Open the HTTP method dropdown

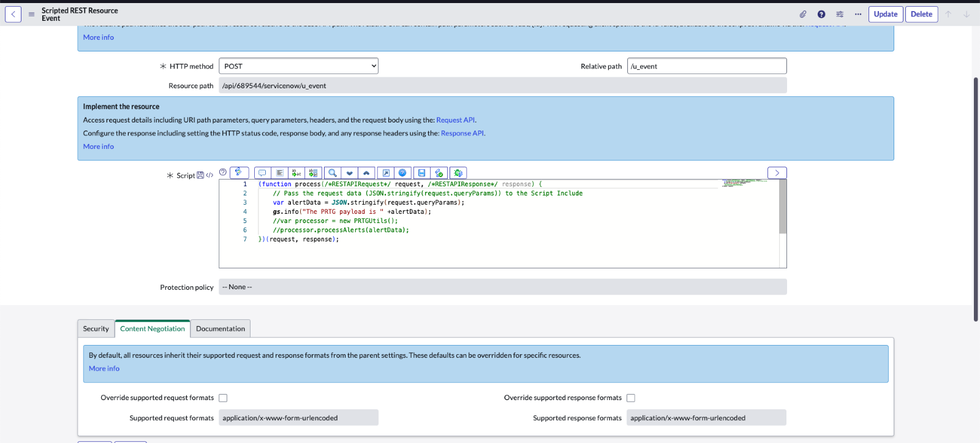click(298, 66)
